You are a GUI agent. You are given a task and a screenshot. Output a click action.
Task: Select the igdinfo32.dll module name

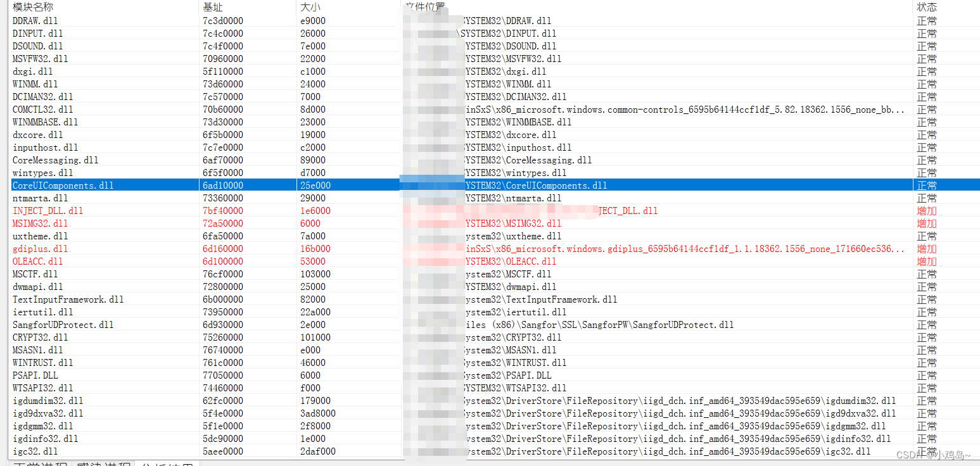[45, 438]
